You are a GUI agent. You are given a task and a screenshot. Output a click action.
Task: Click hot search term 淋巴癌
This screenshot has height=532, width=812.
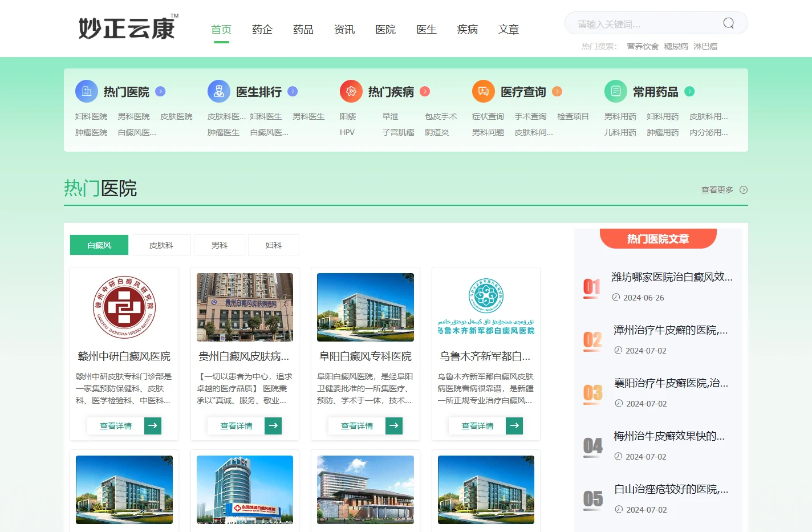tap(705, 46)
